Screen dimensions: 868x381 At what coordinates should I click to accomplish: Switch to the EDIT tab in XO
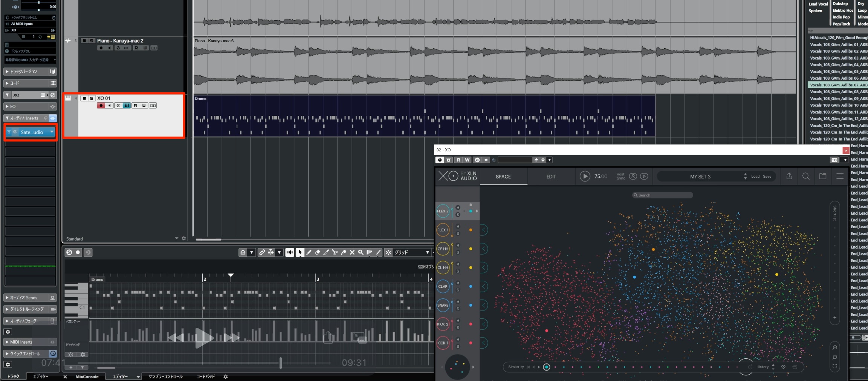(551, 177)
